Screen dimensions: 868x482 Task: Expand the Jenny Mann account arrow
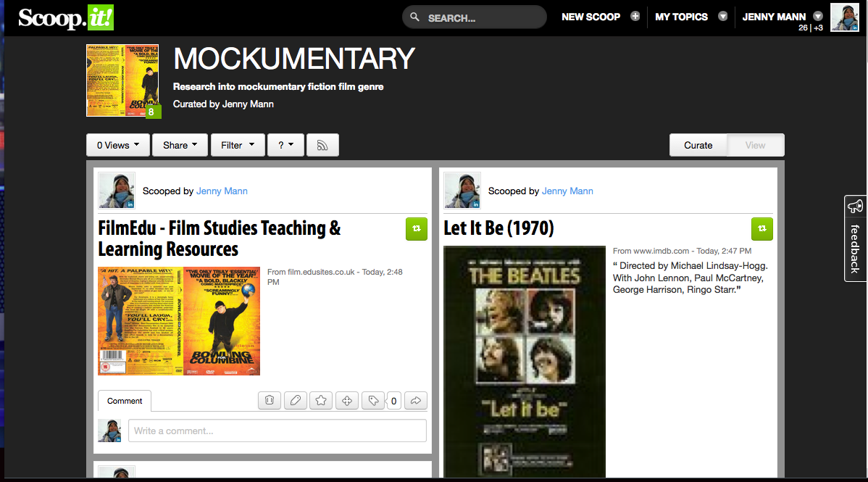(817, 17)
